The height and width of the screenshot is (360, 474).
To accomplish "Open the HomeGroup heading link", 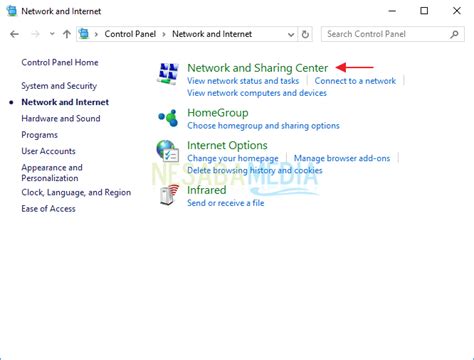I will click(218, 113).
